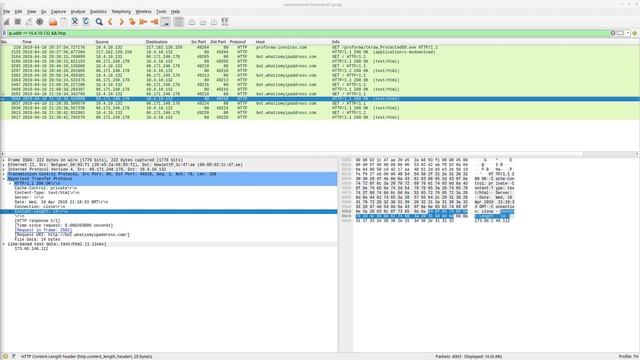Zoom in packet text size

click(x=192, y=22)
